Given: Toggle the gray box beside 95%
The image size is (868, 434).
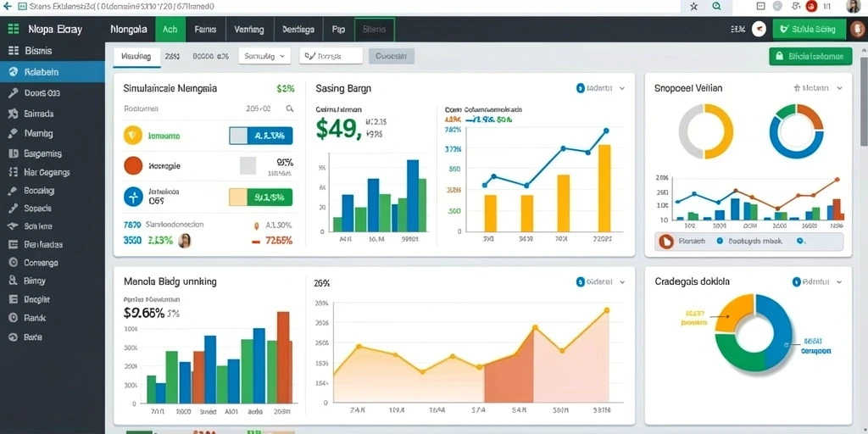Looking at the screenshot, I should tap(248, 165).
